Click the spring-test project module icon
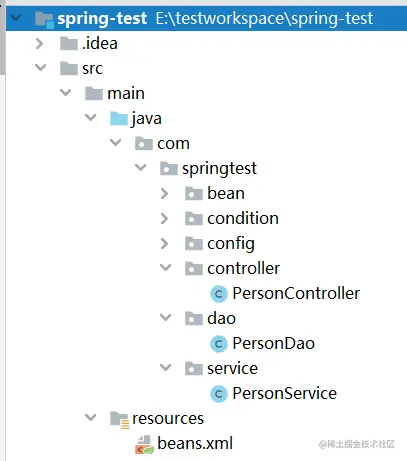Image resolution: width=407 pixels, height=461 pixels. [44, 19]
